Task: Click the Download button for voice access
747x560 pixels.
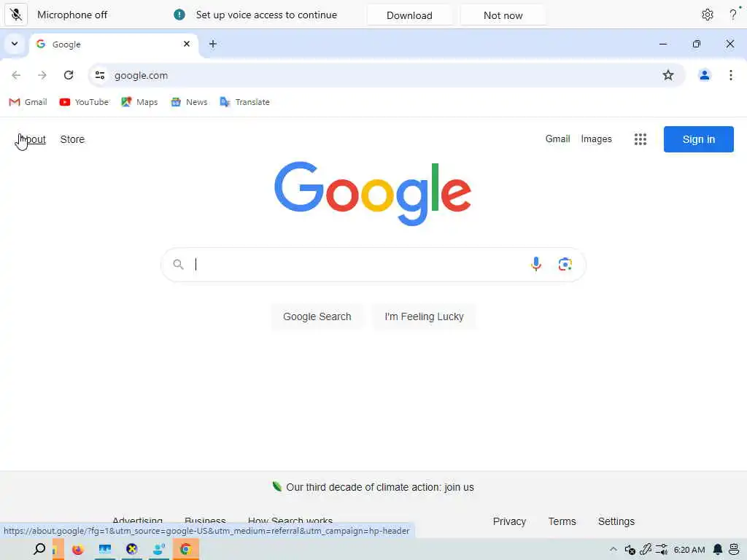Action: [x=409, y=15]
